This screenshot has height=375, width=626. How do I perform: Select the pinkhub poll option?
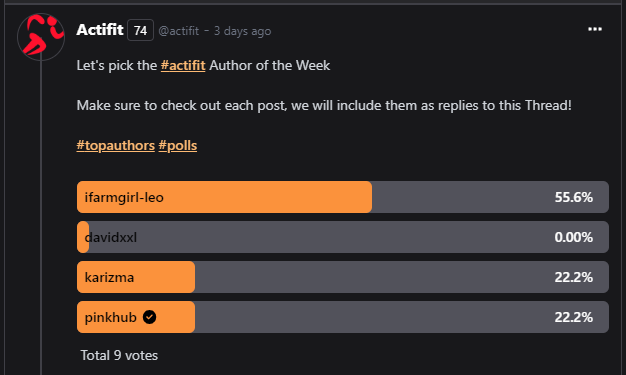point(343,317)
